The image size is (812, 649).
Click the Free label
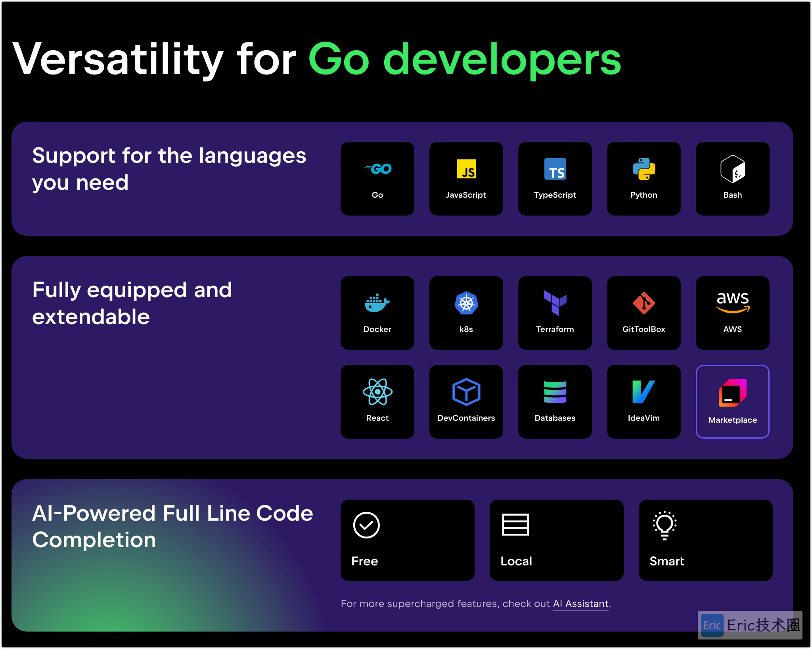(365, 561)
